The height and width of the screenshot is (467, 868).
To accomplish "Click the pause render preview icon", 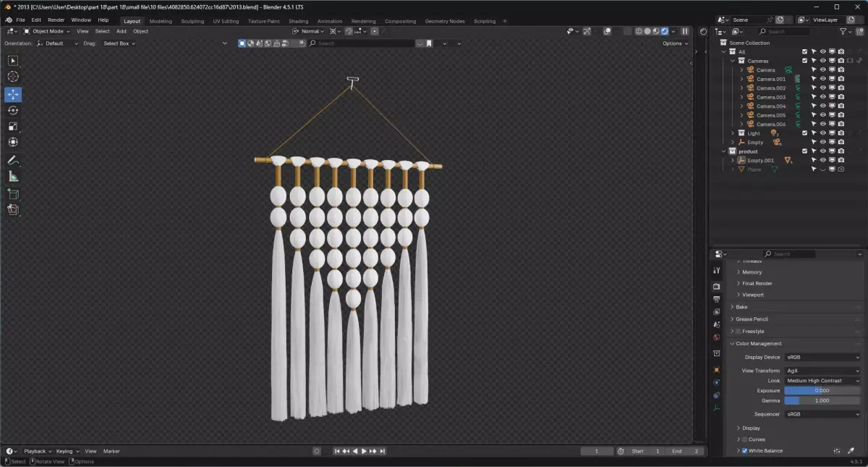I will coord(684,31).
